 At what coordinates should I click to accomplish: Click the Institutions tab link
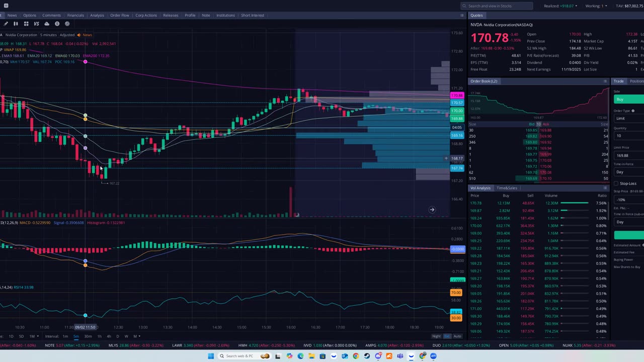click(225, 15)
